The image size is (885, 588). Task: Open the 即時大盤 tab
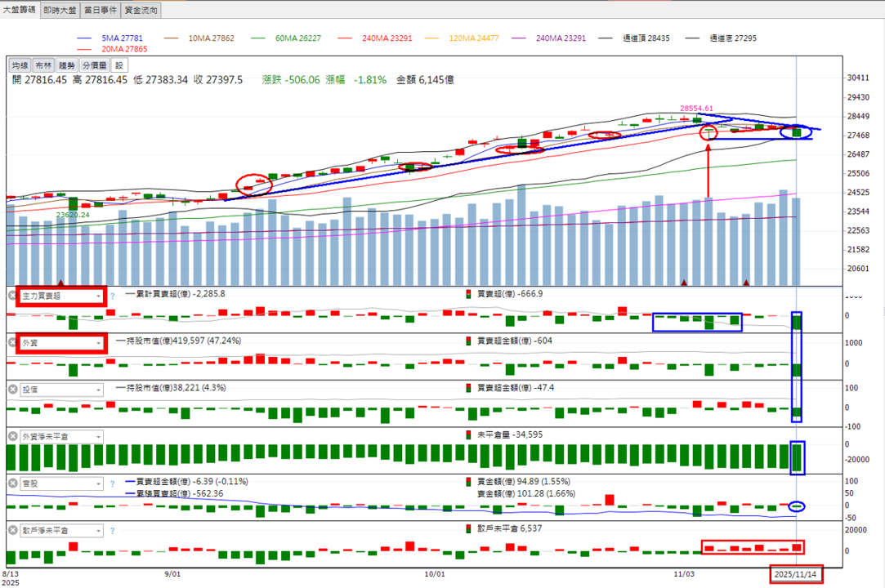pyautogui.click(x=60, y=10)
